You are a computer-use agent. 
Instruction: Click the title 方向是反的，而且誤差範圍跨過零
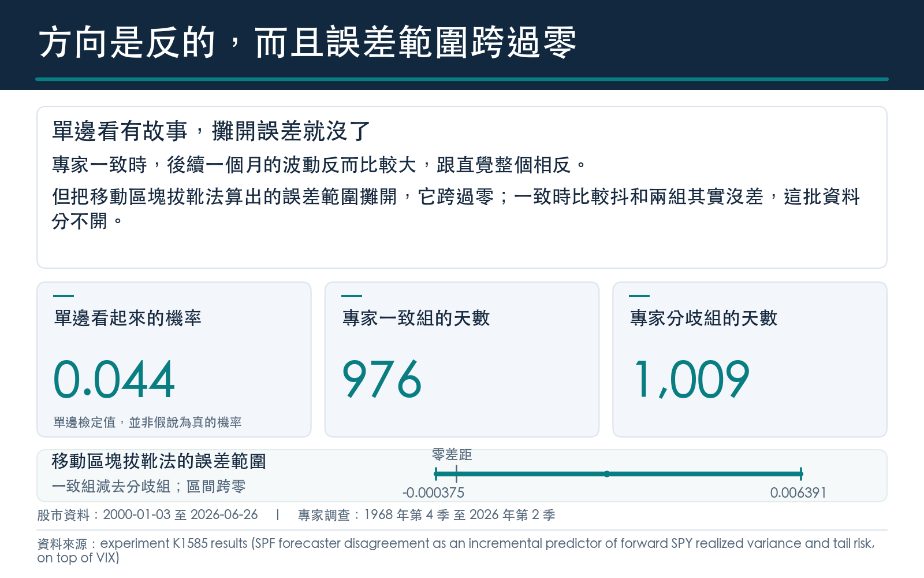(x=307, y=42)
